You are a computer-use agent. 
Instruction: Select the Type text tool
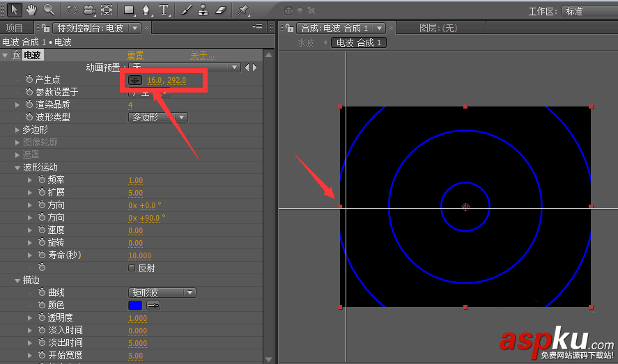[164, 10]
